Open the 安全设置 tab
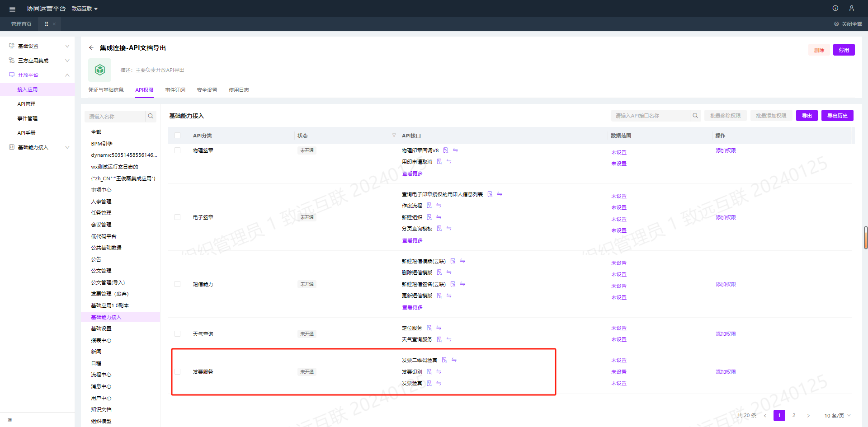Viewport: 868px width, 427px height. pyautogui.click(x=207, y=90)
